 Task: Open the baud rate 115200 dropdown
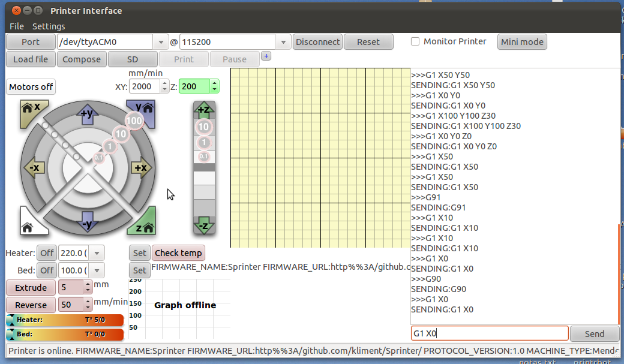[283, 42]
